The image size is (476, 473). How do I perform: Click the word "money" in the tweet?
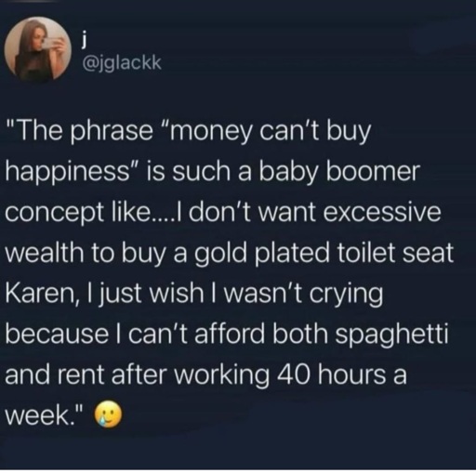pos(213,133)
